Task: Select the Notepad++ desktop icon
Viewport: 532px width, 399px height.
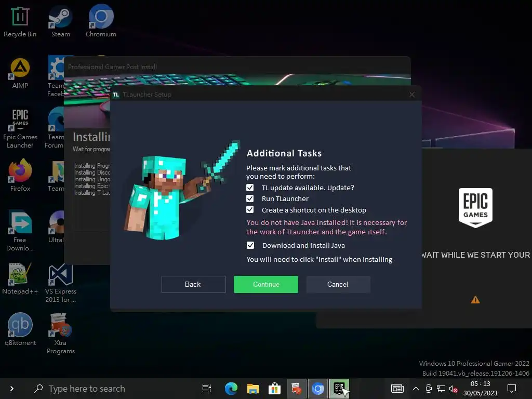Action: pyautogui.click(x=20, y=278)
